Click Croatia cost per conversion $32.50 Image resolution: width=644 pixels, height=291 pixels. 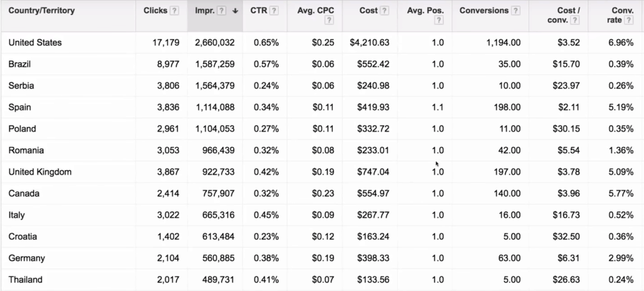pos(567,237)
